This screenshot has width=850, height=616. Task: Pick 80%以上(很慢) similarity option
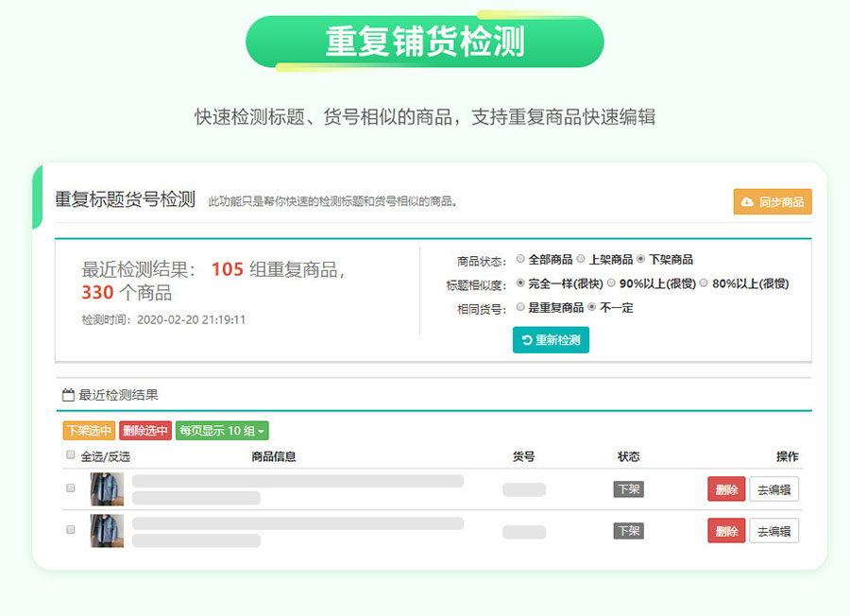pos(704,283)
